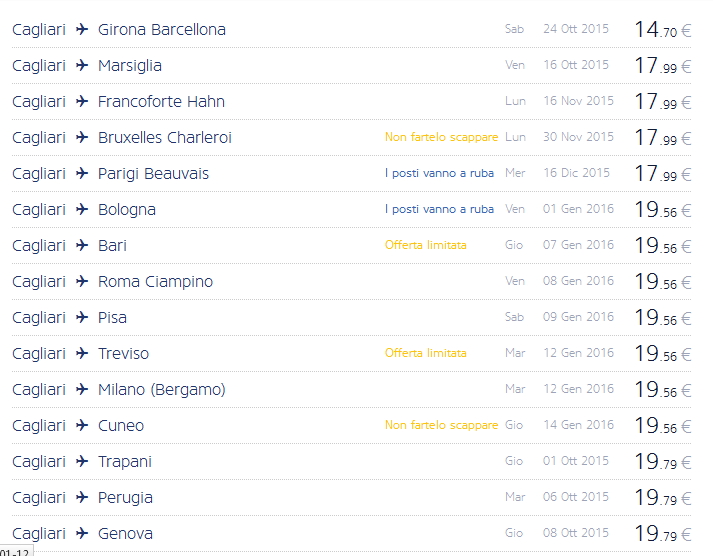The width and height of the screenshot is (713, 556).
Task: Click the plane icon before Parigi Beauvais
Action: click(x=82, y=174)
